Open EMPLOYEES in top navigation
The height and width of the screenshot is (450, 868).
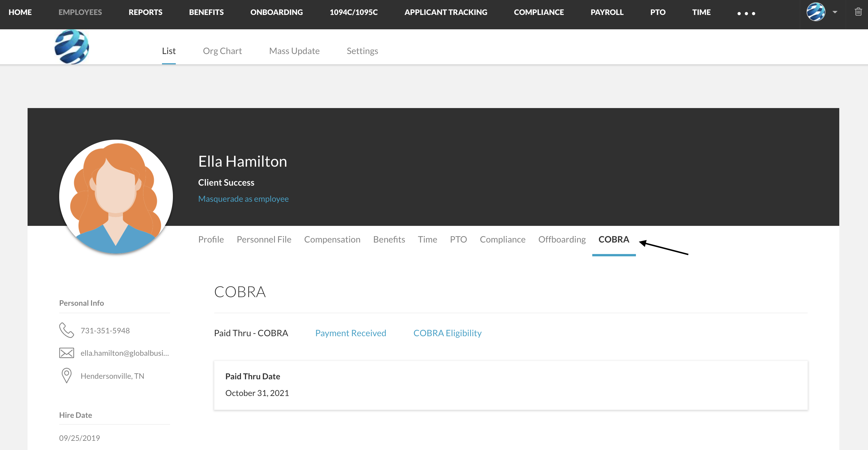point(80,12)
